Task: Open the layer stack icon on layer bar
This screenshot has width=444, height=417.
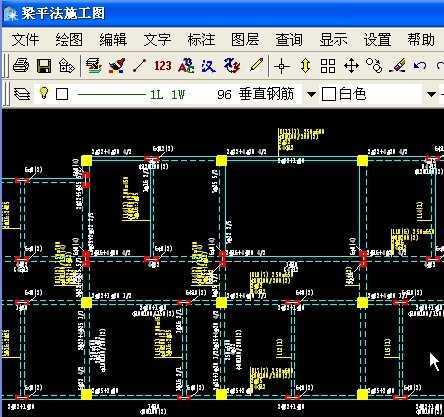Action: point(22,94)
